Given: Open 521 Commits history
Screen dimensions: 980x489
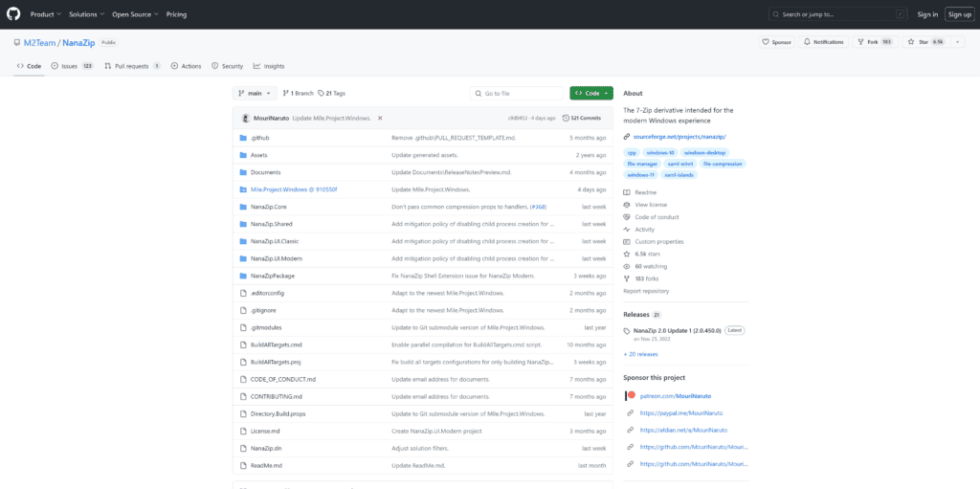Looking at the screenshot, I should pos(582,118).
